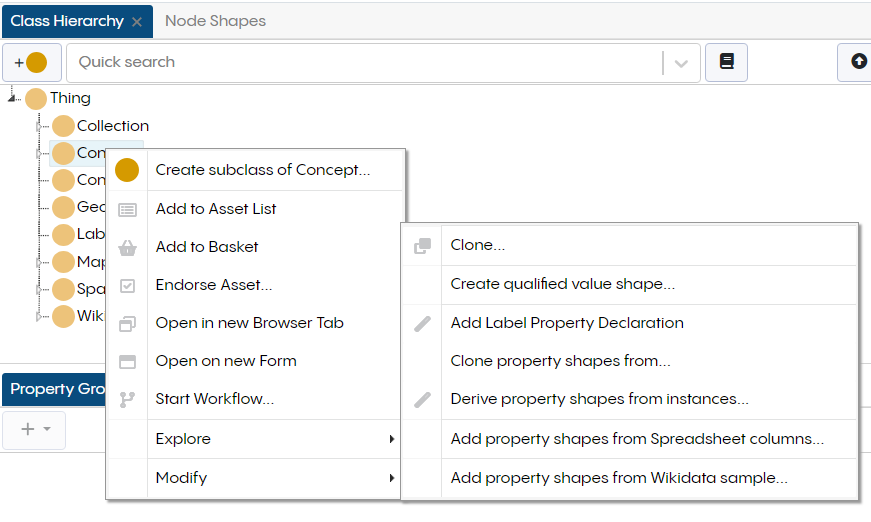Screen dimensions: 871x522
Task: Open the Property Groups panel tab
Action: pyautogui.click(x=54, y=389)
